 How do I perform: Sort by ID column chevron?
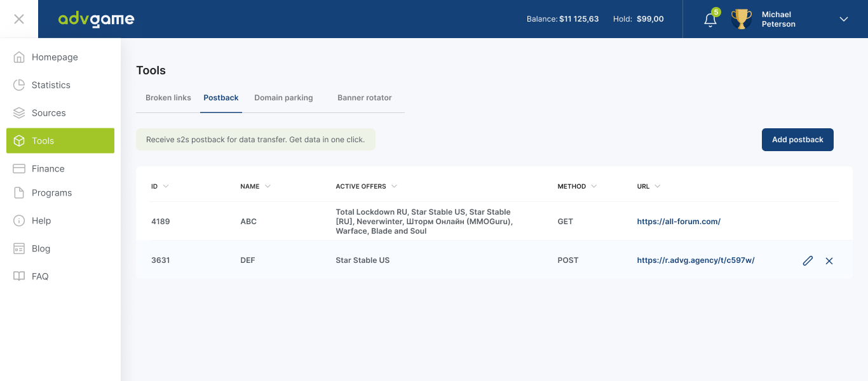tap(166, 186)
